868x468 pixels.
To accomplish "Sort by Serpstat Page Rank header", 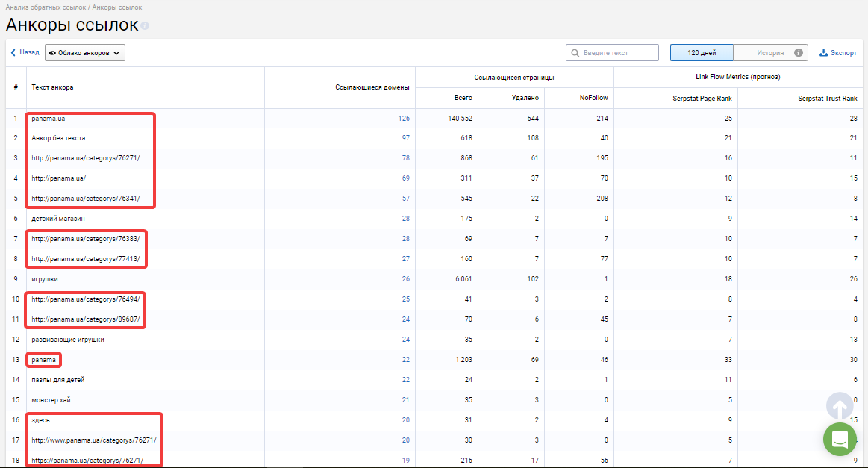I will pos(702,98).
